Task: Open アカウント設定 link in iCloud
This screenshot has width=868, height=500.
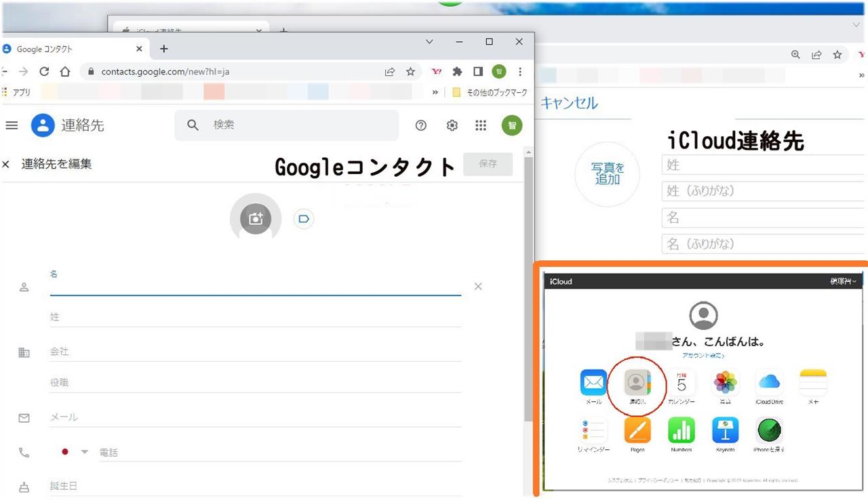Action: click(x=703, y=355)
